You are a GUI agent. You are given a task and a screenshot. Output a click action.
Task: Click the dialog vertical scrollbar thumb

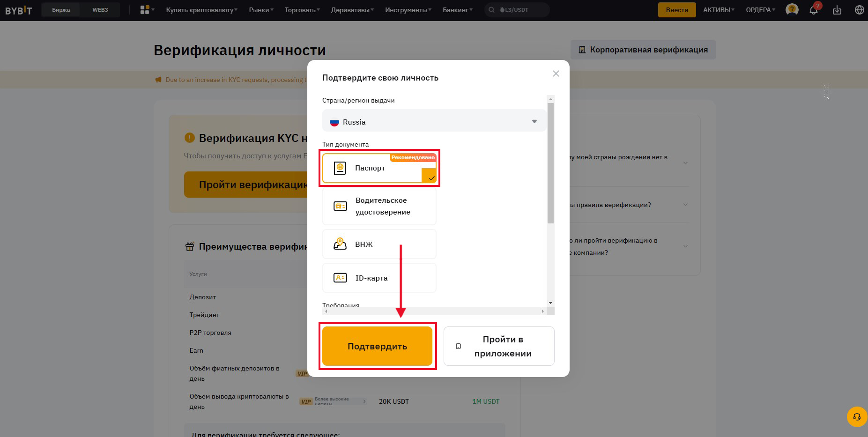[x=550, y=163]
